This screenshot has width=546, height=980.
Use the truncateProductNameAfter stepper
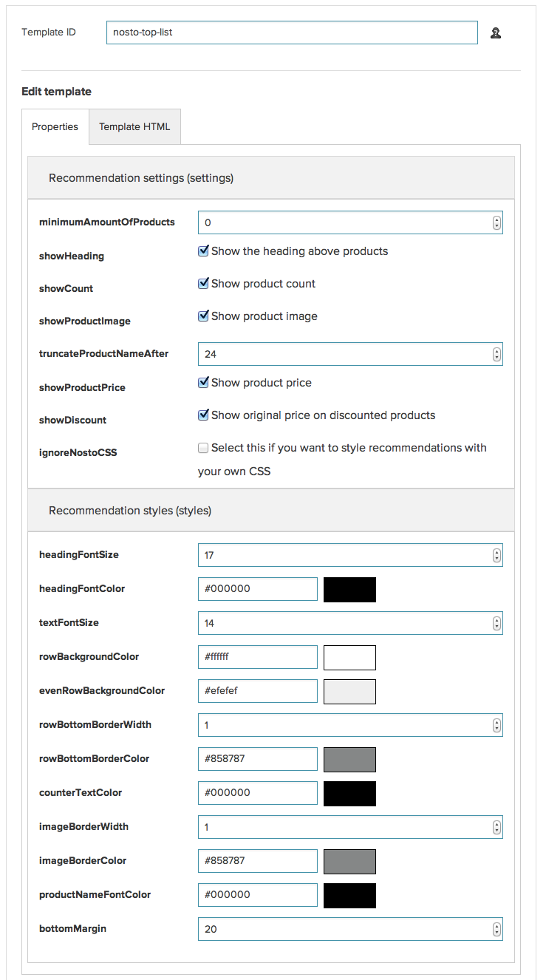pos(496,354)
